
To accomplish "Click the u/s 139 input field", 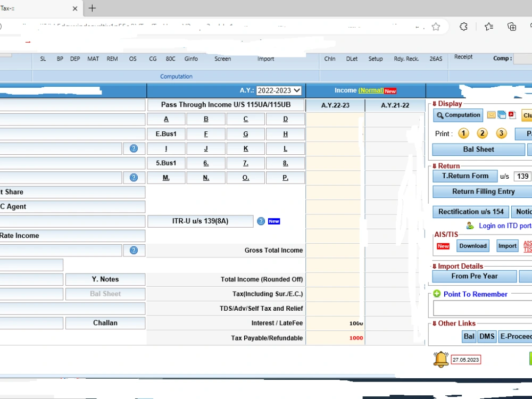I will pyautogui.click(x=522, y=176).
